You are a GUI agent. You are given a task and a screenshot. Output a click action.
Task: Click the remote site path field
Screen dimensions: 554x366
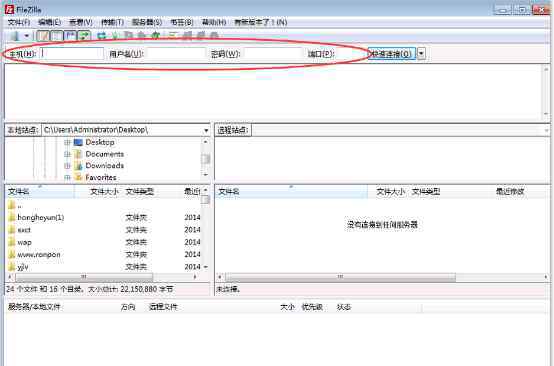(x=400, y=130)
